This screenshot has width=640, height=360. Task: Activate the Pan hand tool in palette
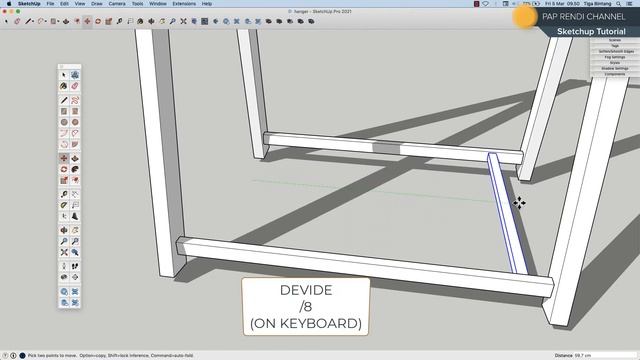click(75, 231)
